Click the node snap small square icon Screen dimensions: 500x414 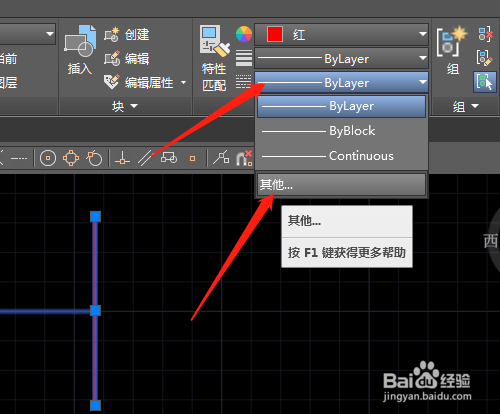(192, 159)
